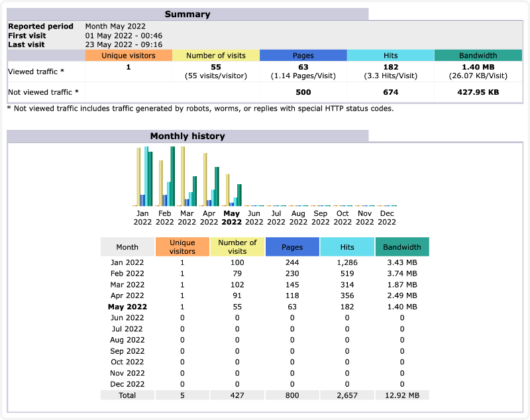Screen dimensions: 530x420
Task: Select the Apr 2022 row label in table
Action: pyautogui.click(x=127, y=295)
